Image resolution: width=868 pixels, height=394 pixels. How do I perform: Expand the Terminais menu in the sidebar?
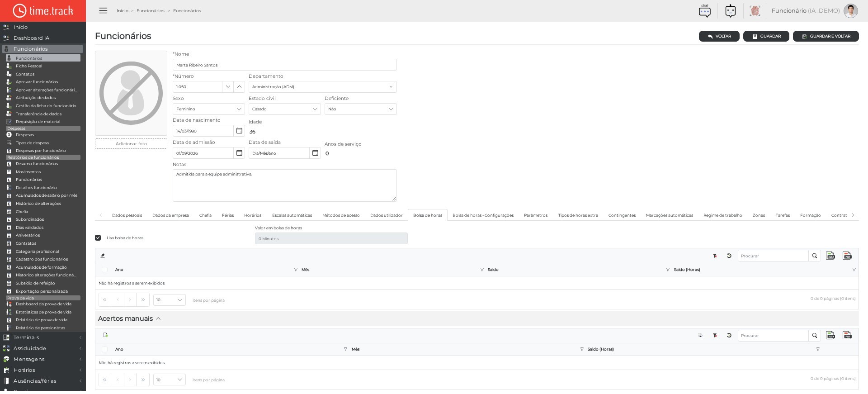pos(43,337)
